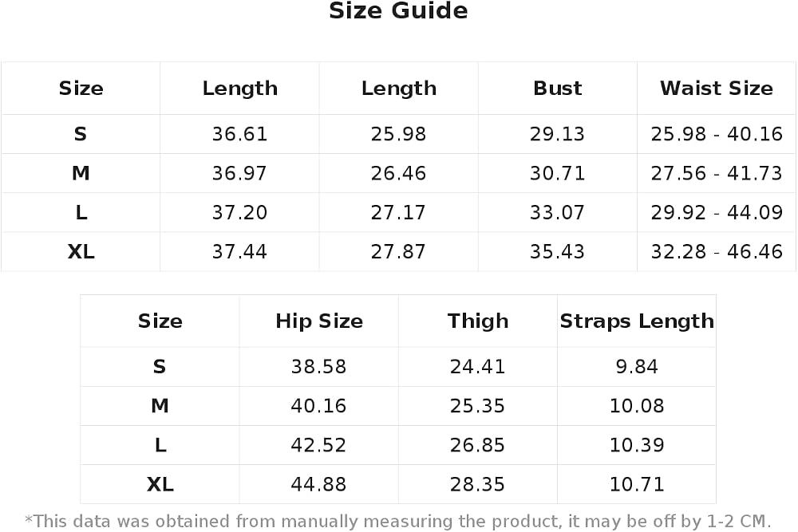798x532 pixels.
Task: Click the Bust column header
Action: (x=557, y=89)
